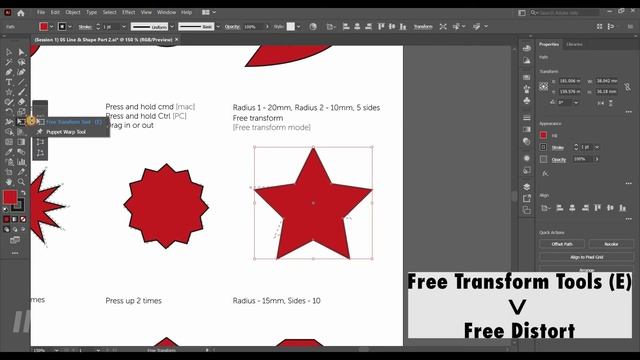Click the red Fill swatch in Properties
The height and width of the screenshot is (360, 640).
pos(543,135)
